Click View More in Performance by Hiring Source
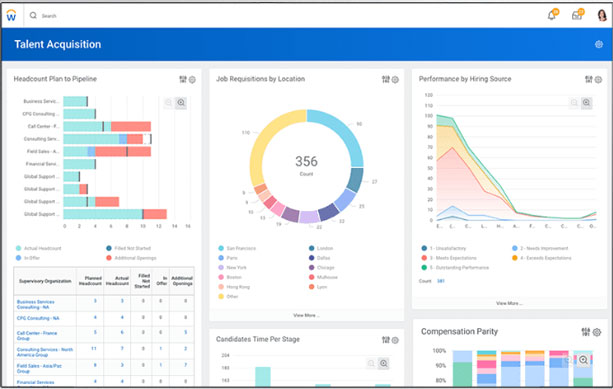Viewport: 613px width, 389px height. point(509,303)
